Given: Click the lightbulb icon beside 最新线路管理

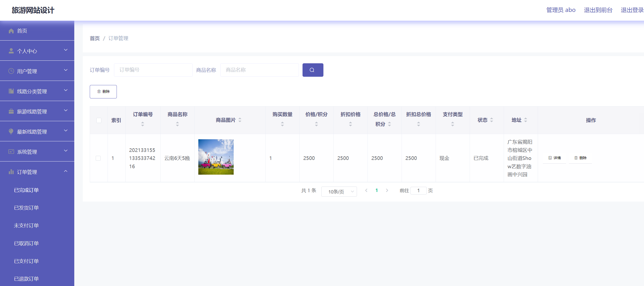Looking at the screenshot, I should (11, 131).
